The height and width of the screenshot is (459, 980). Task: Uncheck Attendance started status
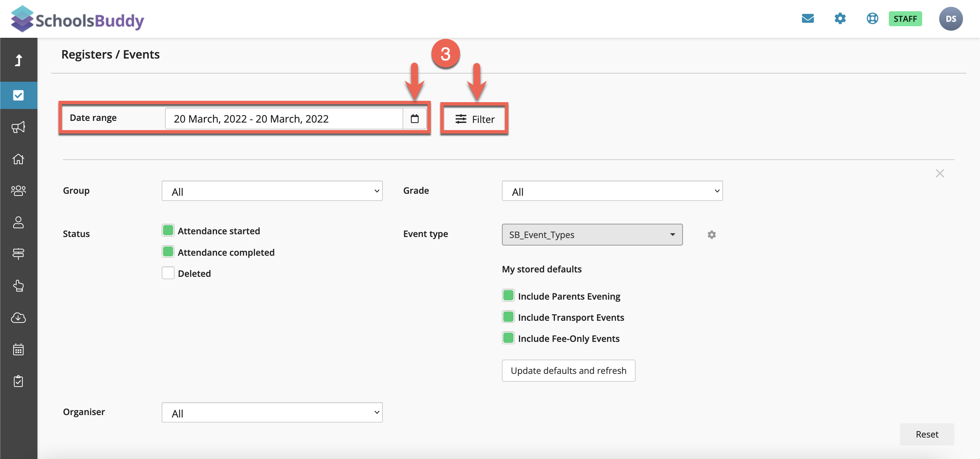[x=168, y=231]
